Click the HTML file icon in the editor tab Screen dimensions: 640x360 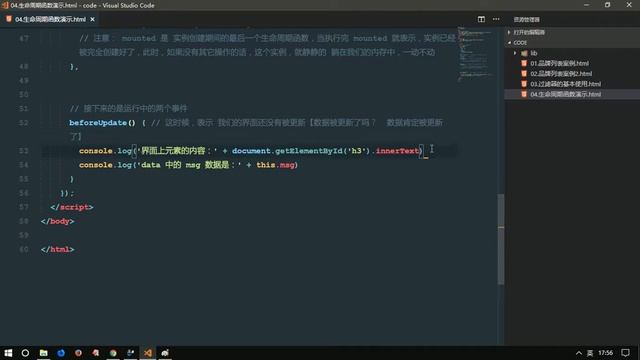click(x=9, y=19)
